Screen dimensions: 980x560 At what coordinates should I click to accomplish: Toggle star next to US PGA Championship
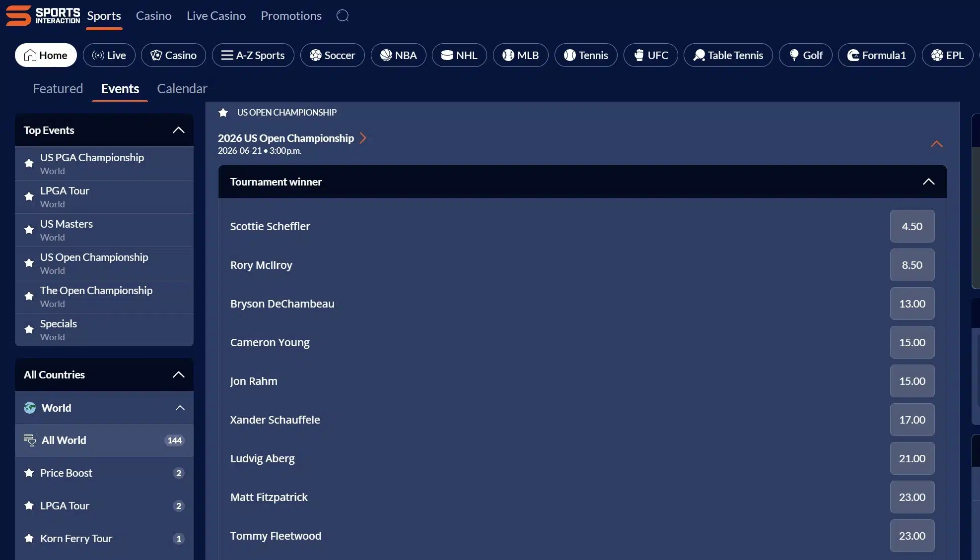coord(29,163)
